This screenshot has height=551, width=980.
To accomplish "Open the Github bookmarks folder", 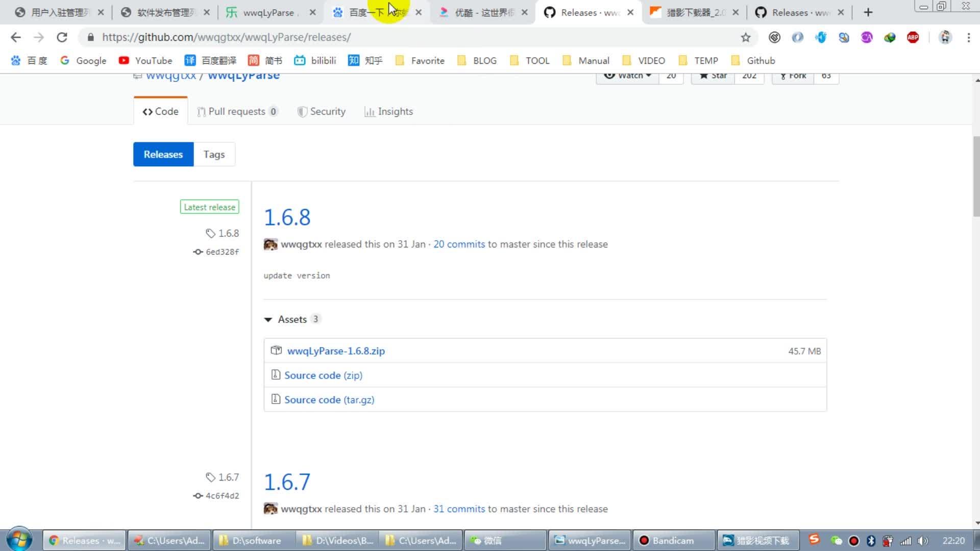I will [x=753, y=61].
